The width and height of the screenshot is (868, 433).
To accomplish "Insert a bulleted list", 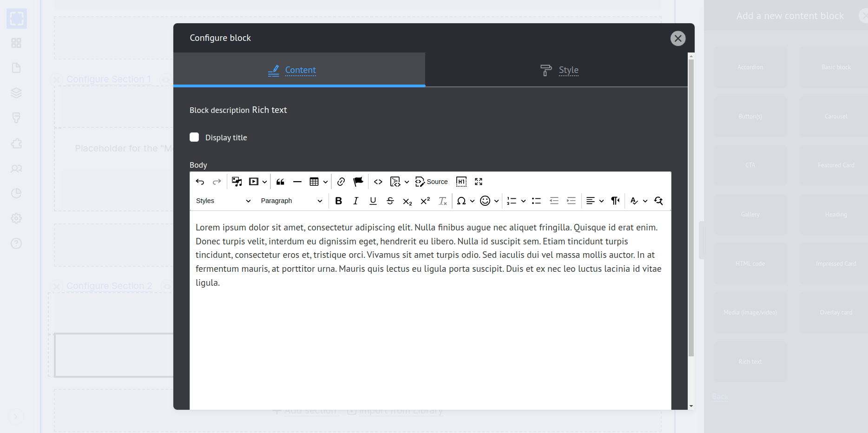I will pyautogui.click(x=537, y=201).
